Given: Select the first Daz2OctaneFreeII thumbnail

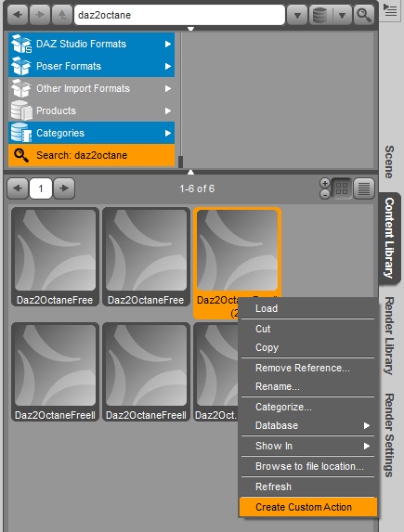Looking at the screenshot, I should [x=55, y=372].
